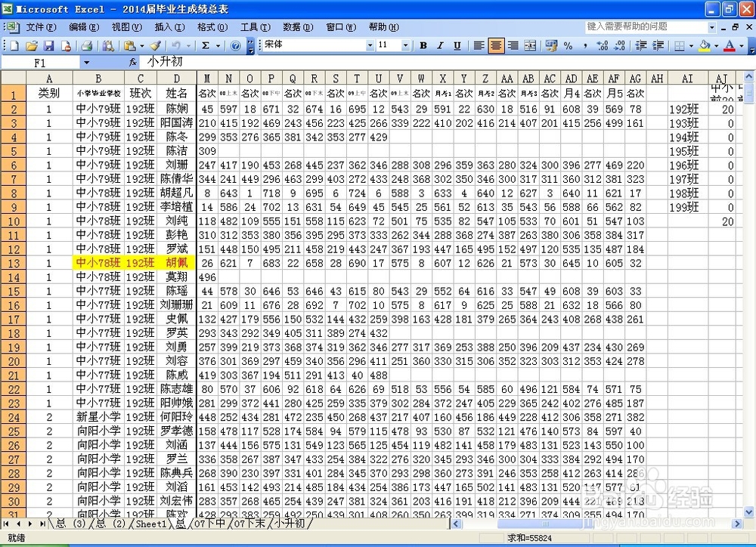Select the Sheet1 tab
The width and height of the screenshot is (756, 547).
tap(150, 524)
